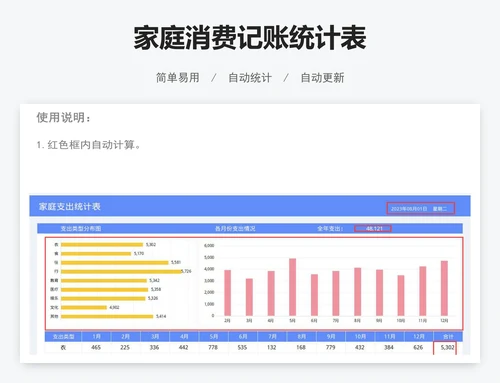Click the longest yellow bar labeled 5,726
Screen dimensions: 500x383
[x=121, y=272]
